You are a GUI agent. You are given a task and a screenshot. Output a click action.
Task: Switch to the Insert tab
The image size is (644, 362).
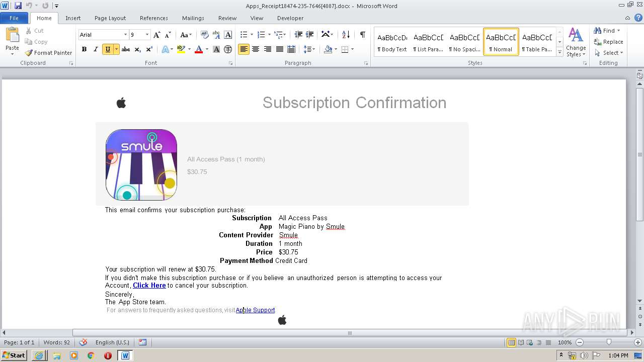[73, 18]
